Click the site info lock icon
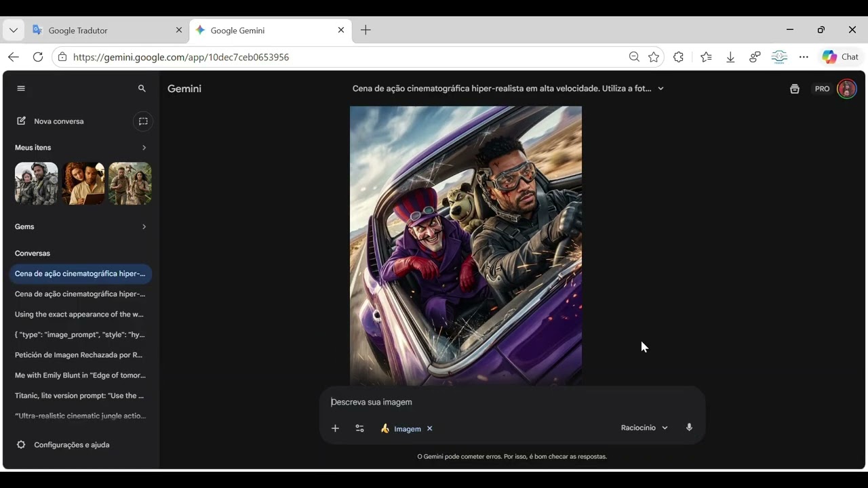The width and height of the screenshot is (868, 488). point(62,58)
